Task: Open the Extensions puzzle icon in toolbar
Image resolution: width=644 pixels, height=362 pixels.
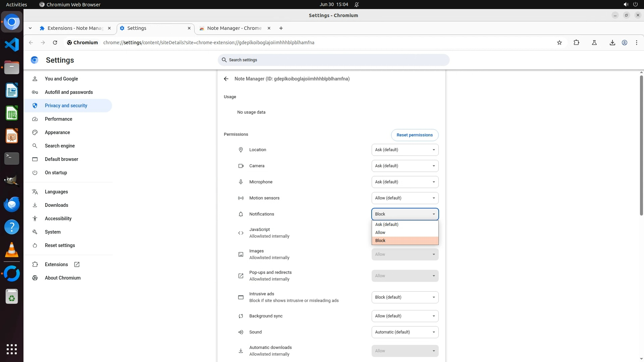Action: [x=576, y=43]
